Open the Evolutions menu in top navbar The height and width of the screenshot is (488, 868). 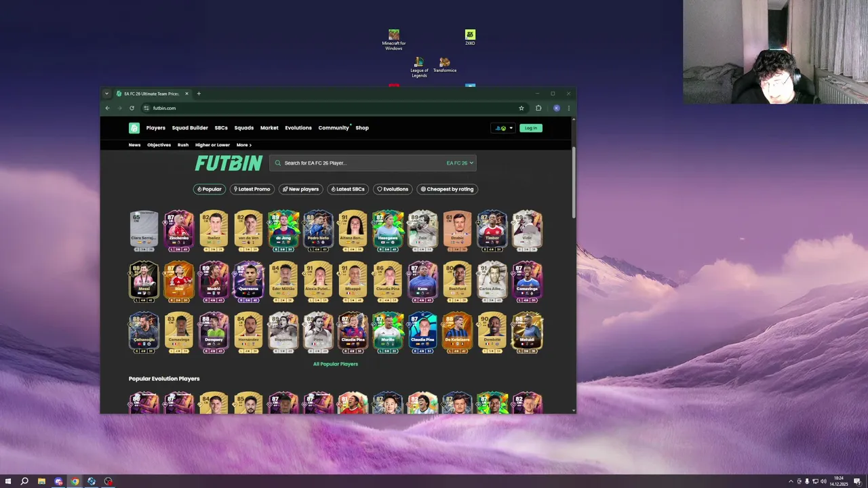click(298, 128)
